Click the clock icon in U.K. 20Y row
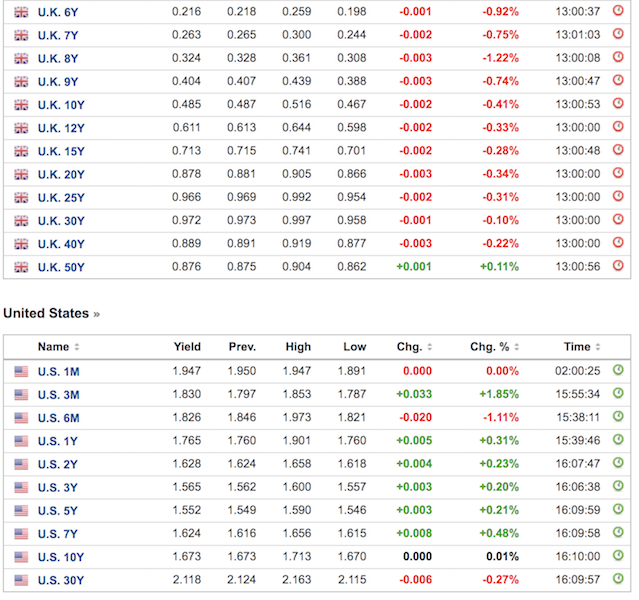The image size is (639, 600). click(x=618, y=173)
